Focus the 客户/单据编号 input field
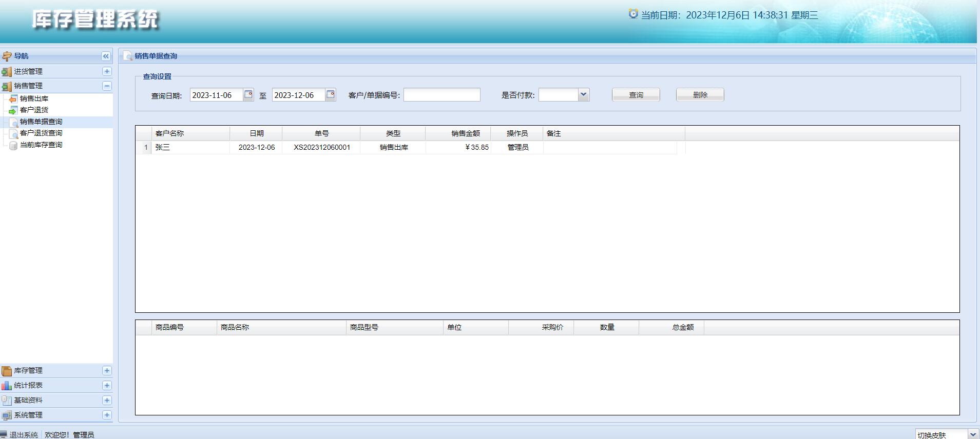Viewport: 980px width, 439px height. 442,95
